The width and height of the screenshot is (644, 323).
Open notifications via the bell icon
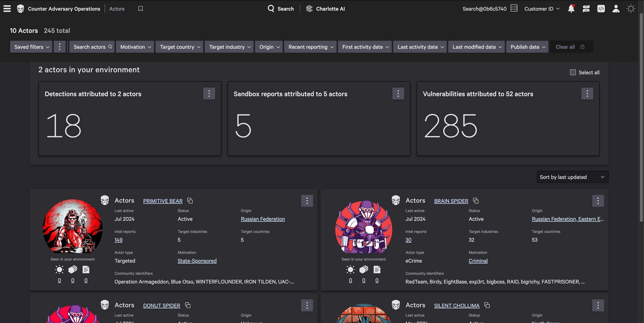tap(571, 9)
